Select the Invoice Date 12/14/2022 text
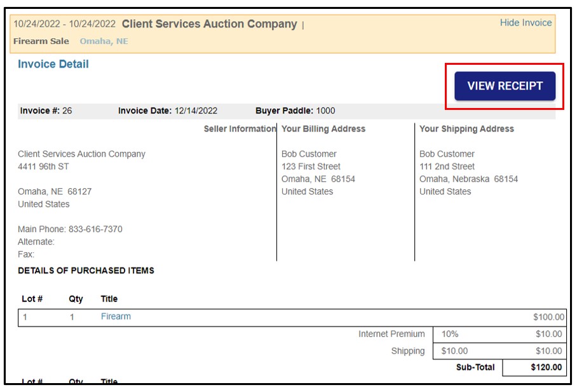This screenshot has height=392, width=577. click(168, 111)
